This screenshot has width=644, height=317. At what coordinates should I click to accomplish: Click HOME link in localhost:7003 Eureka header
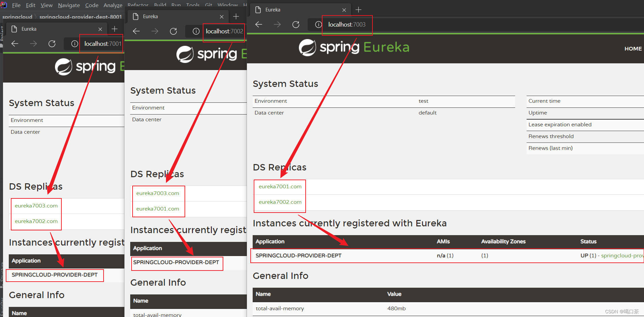633,49
